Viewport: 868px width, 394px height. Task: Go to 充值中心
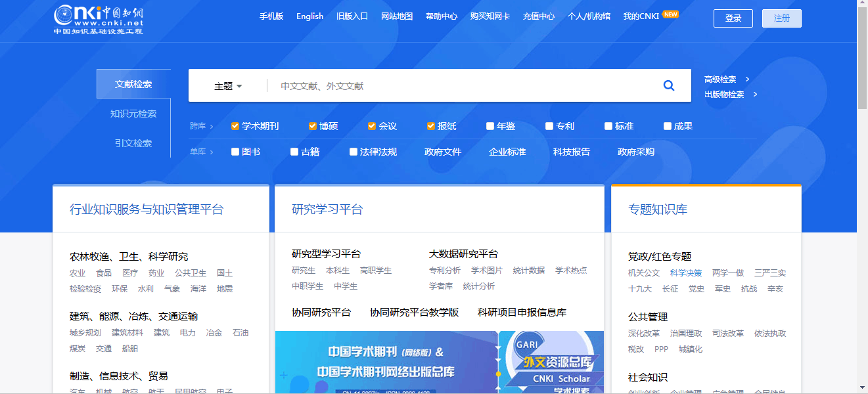539,16
